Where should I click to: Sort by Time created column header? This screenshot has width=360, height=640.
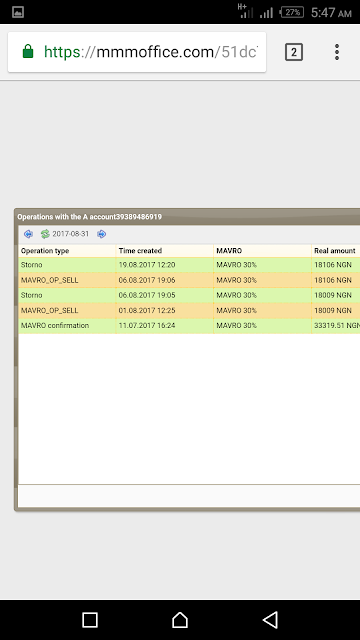point(164,251)
